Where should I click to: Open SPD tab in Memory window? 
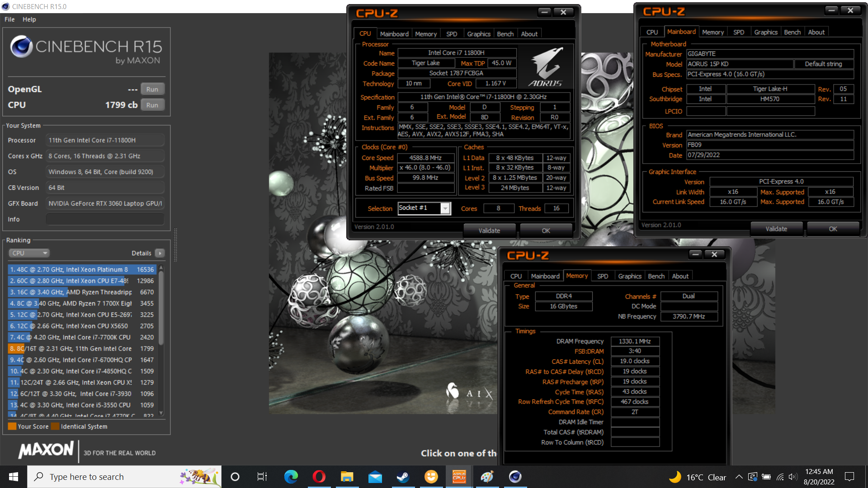click(x=603, y=276)
